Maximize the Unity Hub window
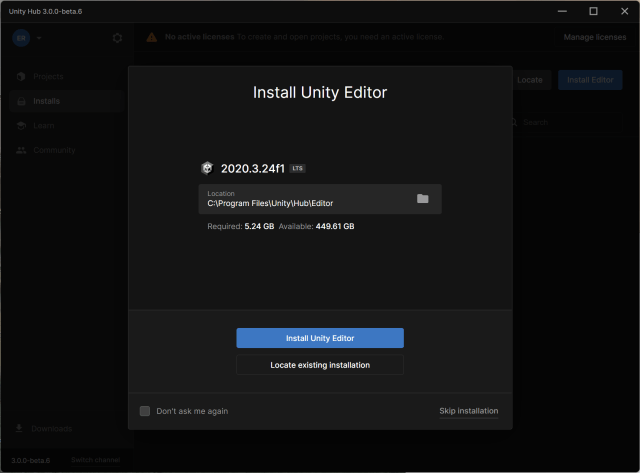The width and height of the screenshot is (640, 473). coord(593,11)
